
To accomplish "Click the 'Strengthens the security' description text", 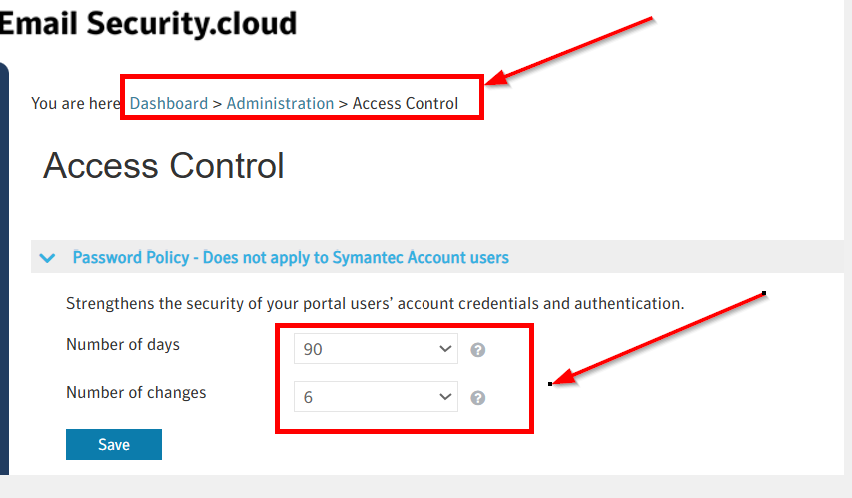I will [x=374, y=303].
